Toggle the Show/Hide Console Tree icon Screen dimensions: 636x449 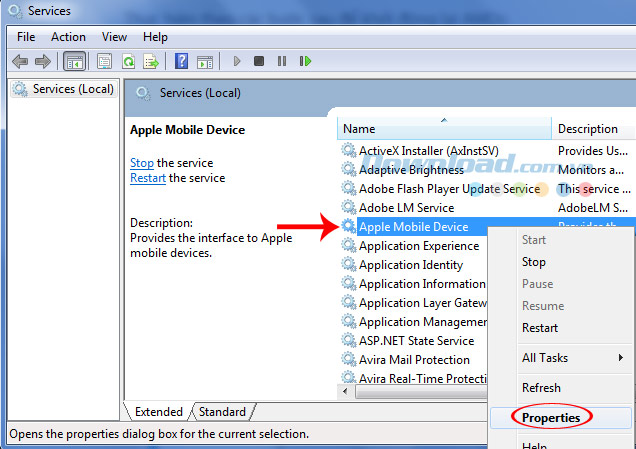[74, 62]
